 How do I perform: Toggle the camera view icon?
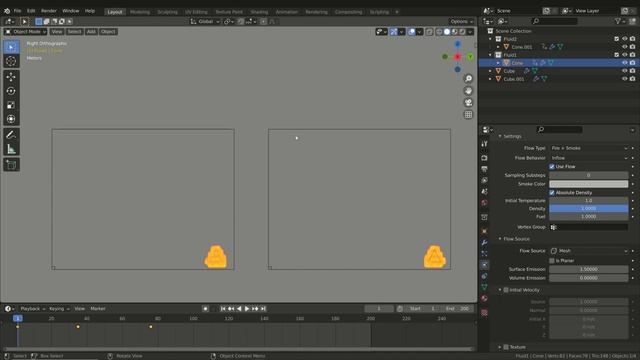[x=468, y=102]
